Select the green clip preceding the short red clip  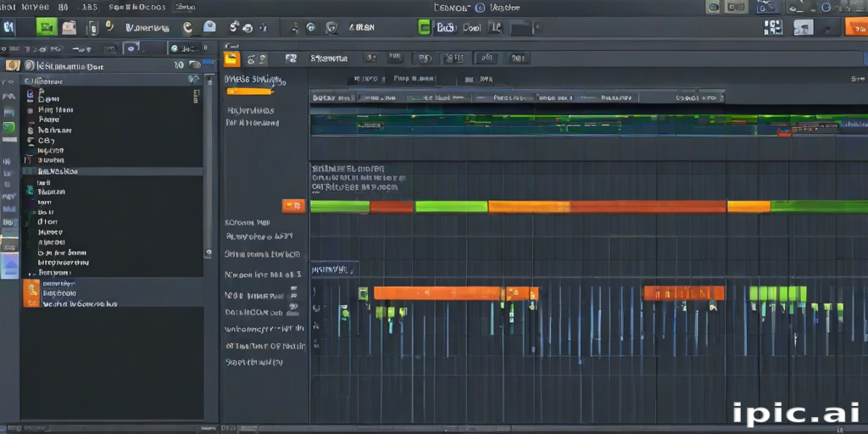[340, 207]
